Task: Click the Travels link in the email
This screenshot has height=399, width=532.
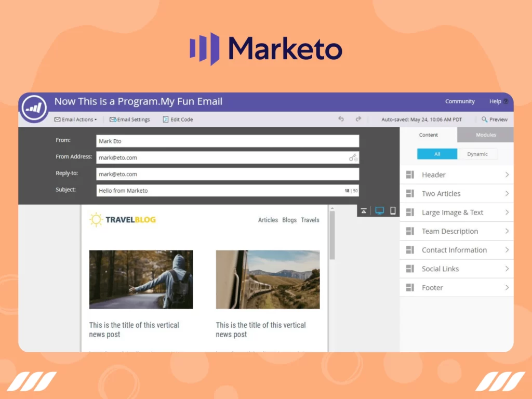Action: click(x=310, y=220)
